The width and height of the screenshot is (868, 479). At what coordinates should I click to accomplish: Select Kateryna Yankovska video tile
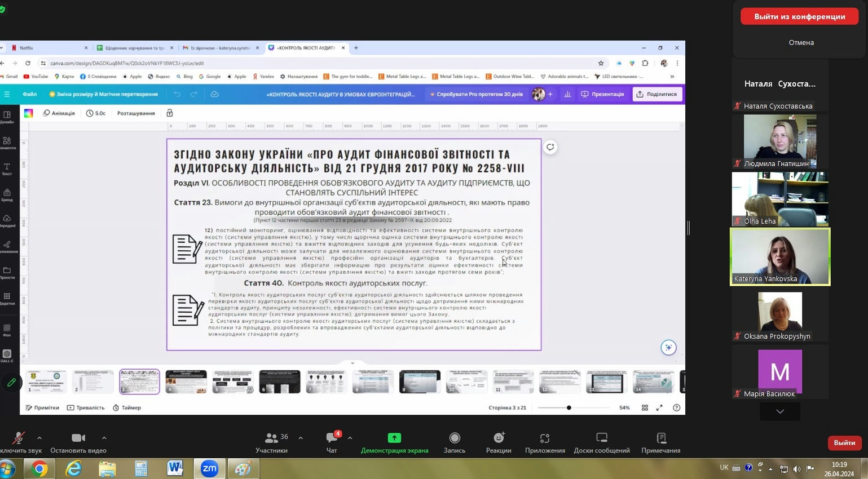780,256
